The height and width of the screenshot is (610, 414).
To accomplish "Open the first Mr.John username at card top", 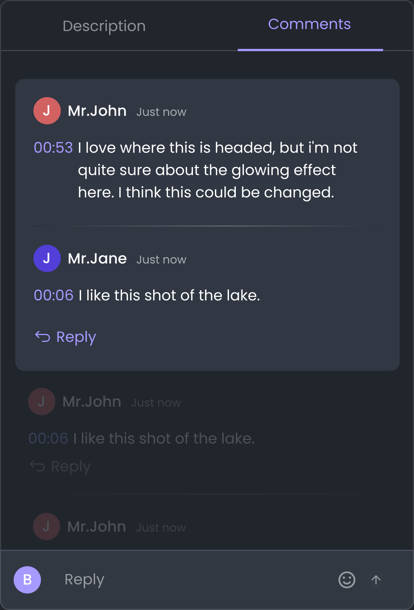I will [x=97, y=111].
